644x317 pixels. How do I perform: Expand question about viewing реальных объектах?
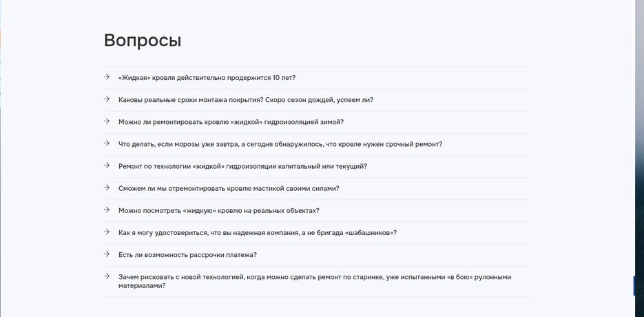coord(218,211)
